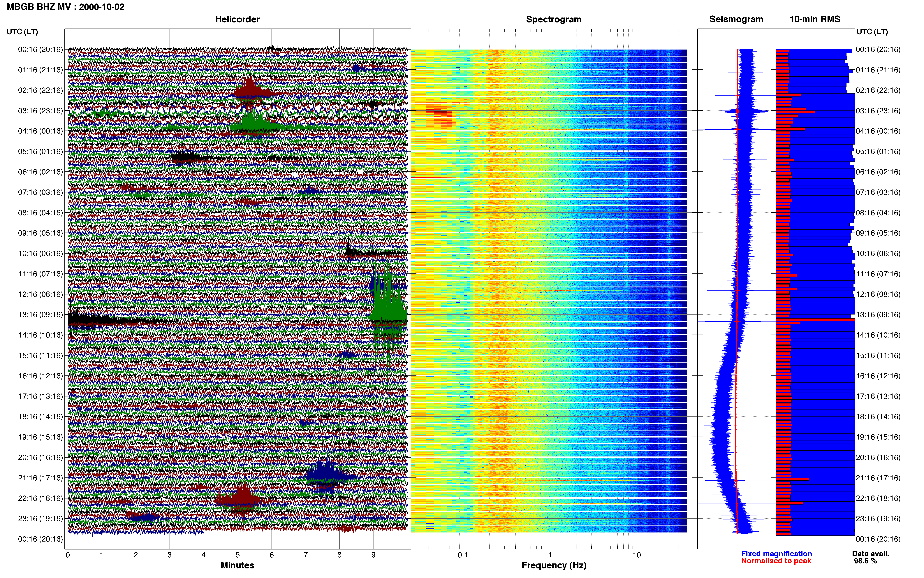
Task: Click right-side time label '13:16 (09:16)'
Action: click(x=878, y=314)
